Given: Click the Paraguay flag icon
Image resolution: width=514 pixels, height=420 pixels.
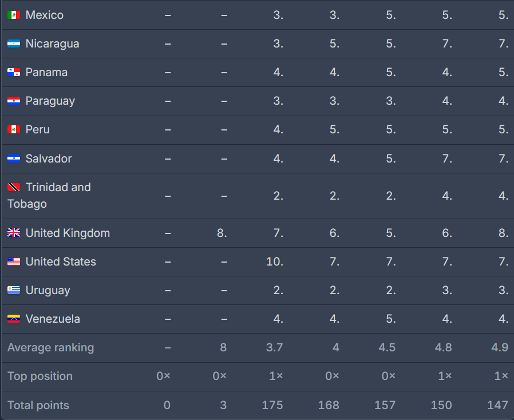Looking at the screenshot, I should [x=14, y=101].
